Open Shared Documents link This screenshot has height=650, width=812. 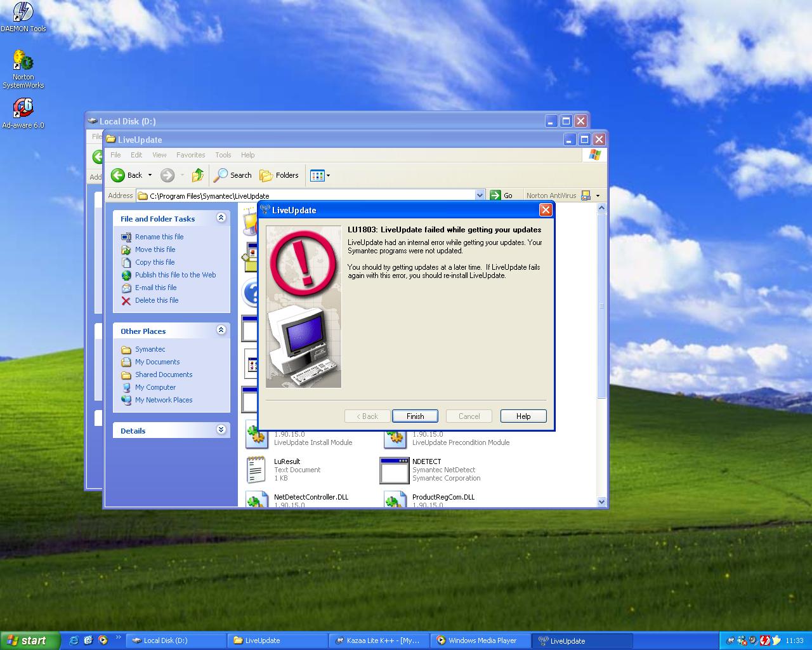tap(164, 375)
